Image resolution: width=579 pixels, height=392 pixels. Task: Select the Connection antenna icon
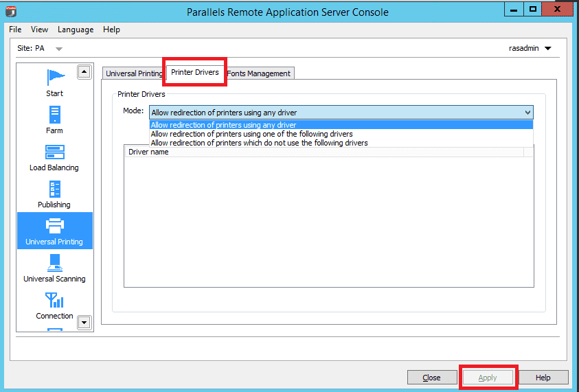coord(54,300)
